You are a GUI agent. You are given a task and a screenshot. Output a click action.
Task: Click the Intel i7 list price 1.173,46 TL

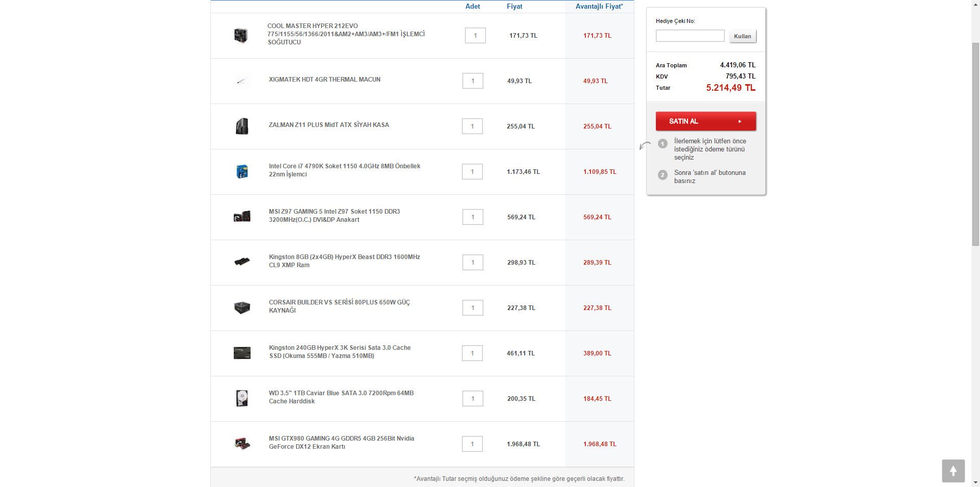(523, 172)
